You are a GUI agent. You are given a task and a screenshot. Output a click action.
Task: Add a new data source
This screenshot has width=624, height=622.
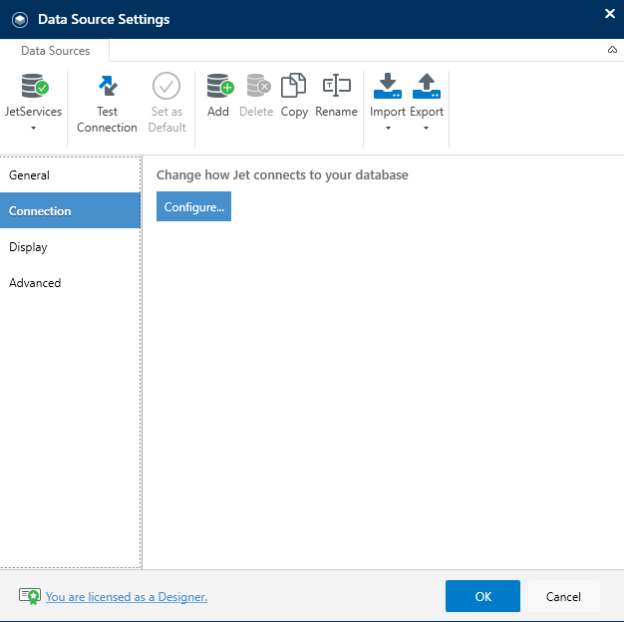pos(218,96)
